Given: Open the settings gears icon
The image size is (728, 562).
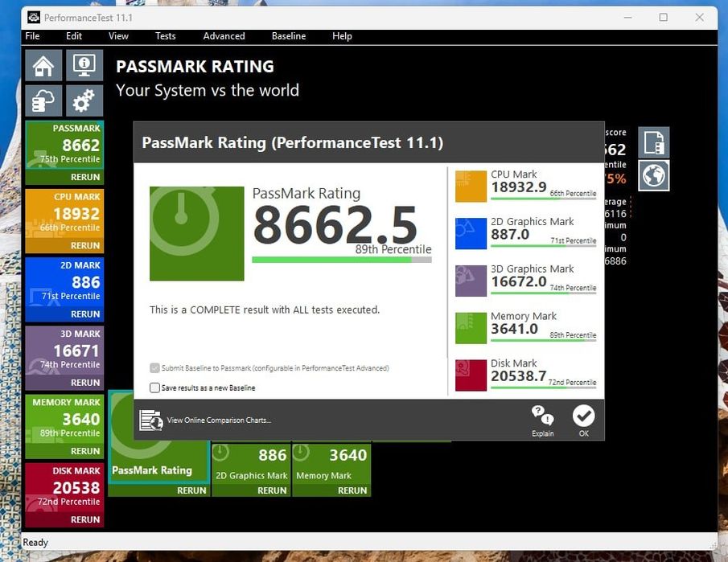Looking at the screenshot, I should [x=84, y=101].
